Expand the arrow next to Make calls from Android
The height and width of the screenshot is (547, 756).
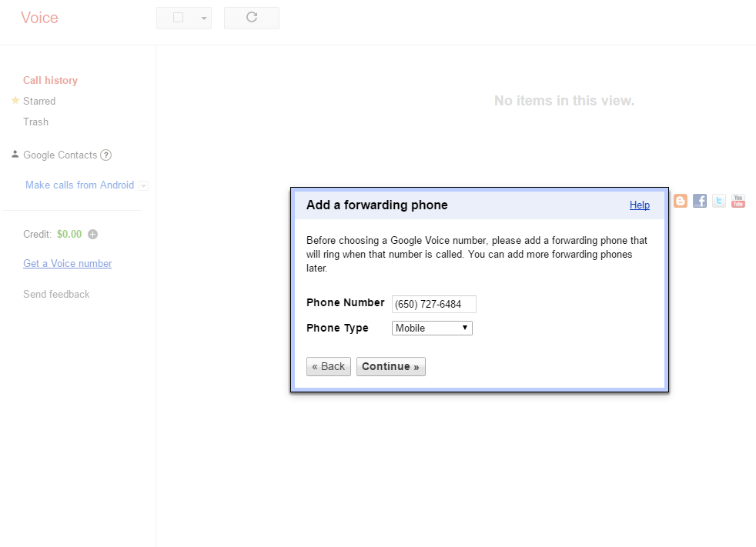143,185
